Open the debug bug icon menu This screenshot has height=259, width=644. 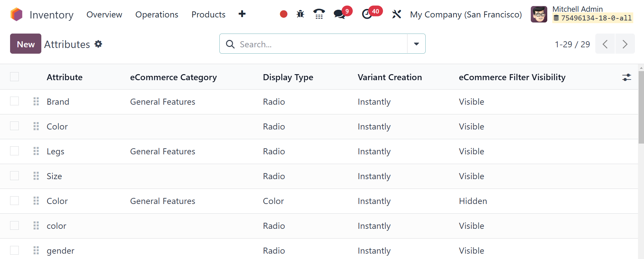(300, 14)
